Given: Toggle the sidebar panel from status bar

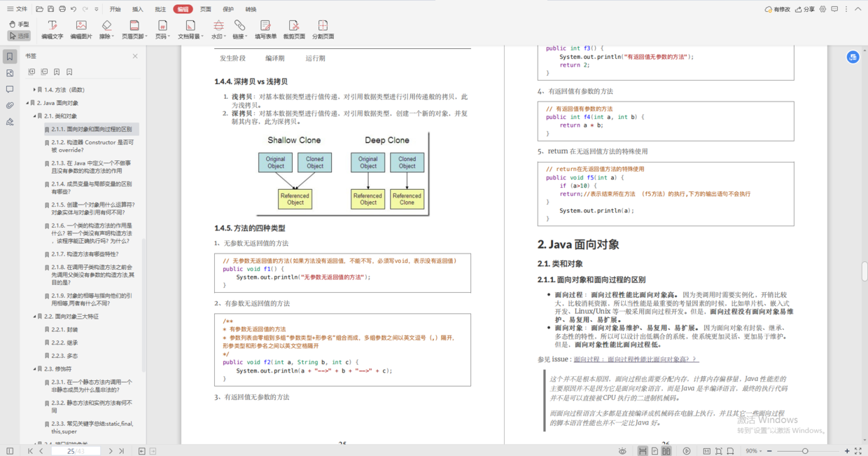Looking at the screenshot, I should (x=10, y=451).
